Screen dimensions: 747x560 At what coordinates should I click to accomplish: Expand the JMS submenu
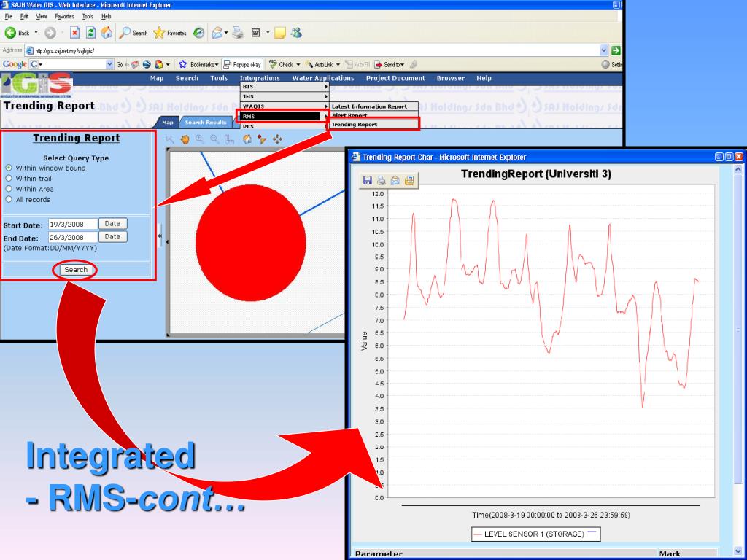(285, 97)
